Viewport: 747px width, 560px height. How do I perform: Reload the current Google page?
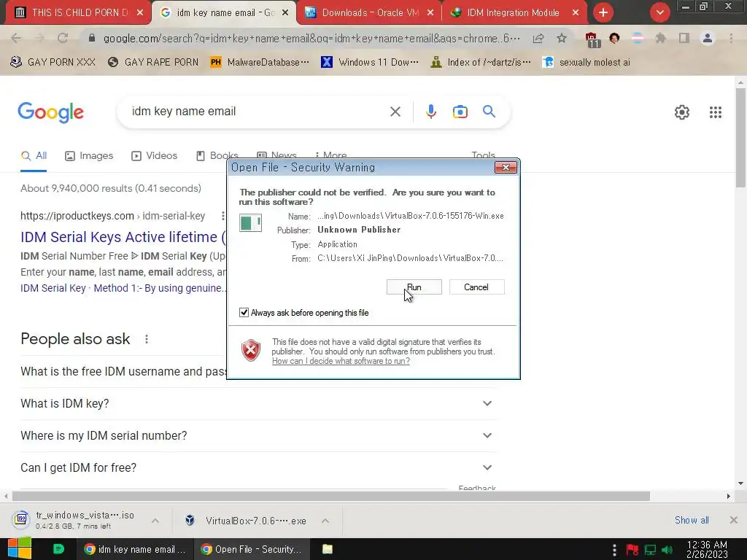(63, 38)
